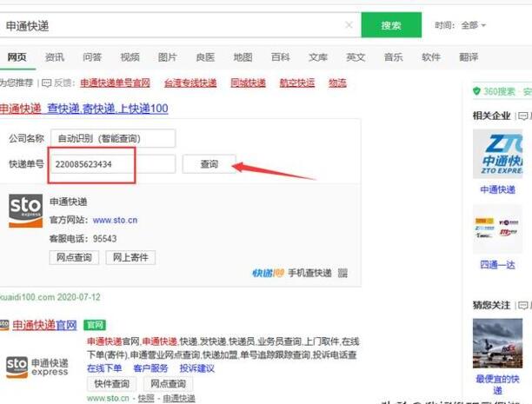Open the 公司名称 auto-identify dropdown
The height and width of the screenshot is (404, 532).
112,138
